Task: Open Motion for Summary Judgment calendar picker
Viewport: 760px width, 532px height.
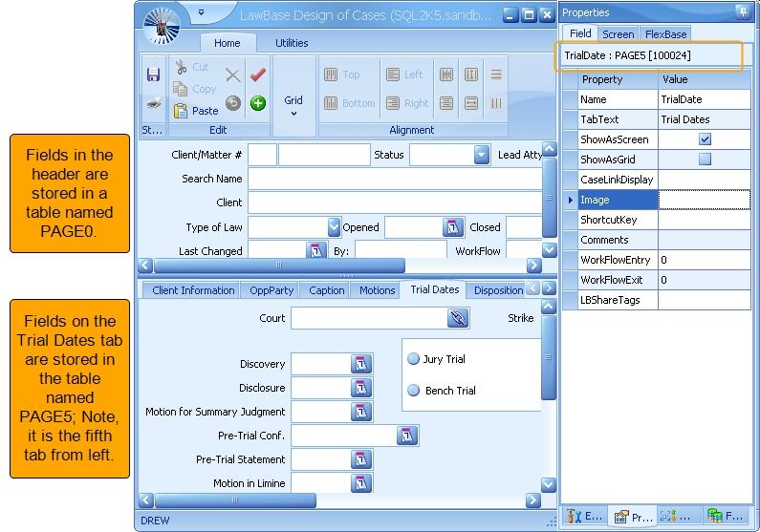Action: tap(361, 412)
